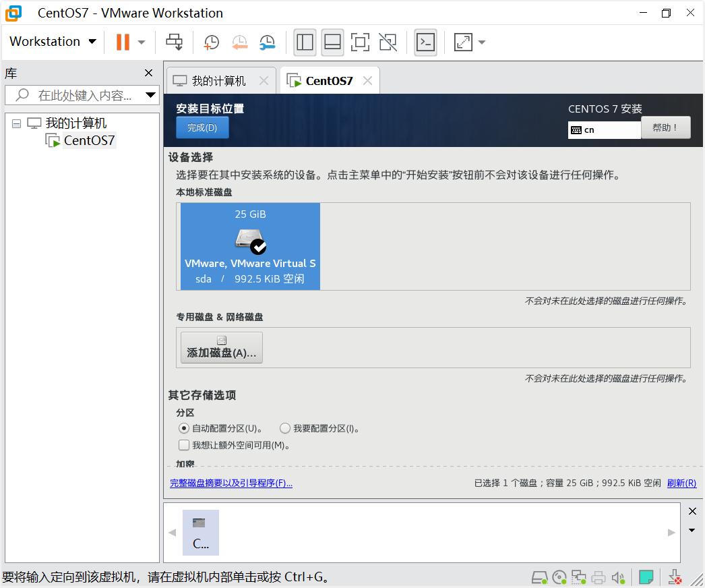The width and height of the screenshot is (705, 588).
Task: Click the 帮助! button
Action: (x=665, y=127)
